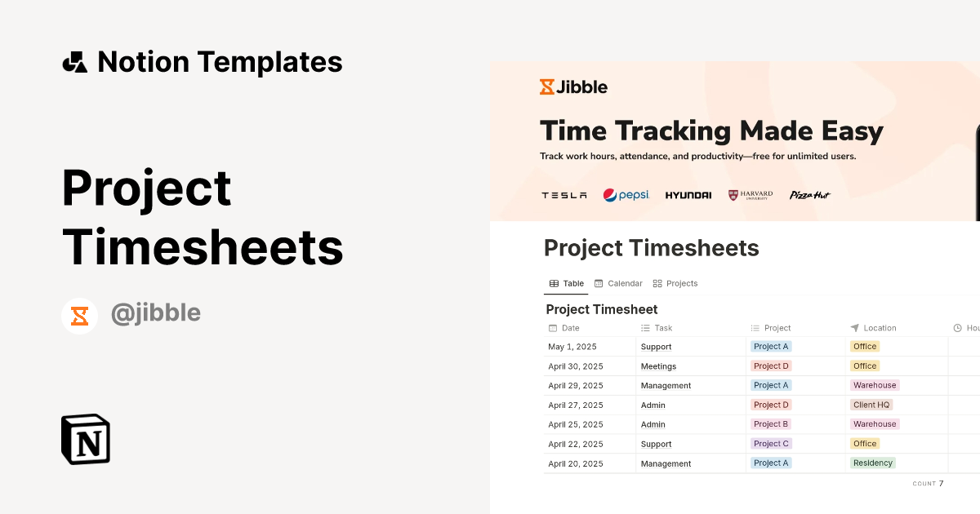Image resolution: width=980 pixels, height=514 pixels.
Task: Click the Date column calendar icon
Action: 551,327
